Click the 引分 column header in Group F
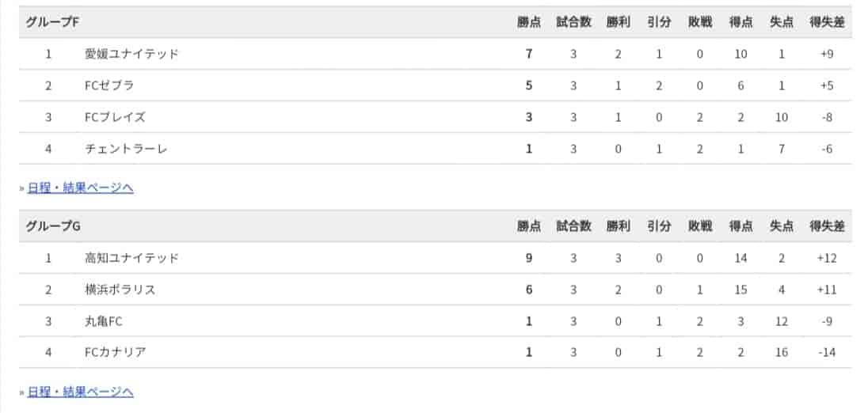The image size is (868, 413). pos(659,22)
